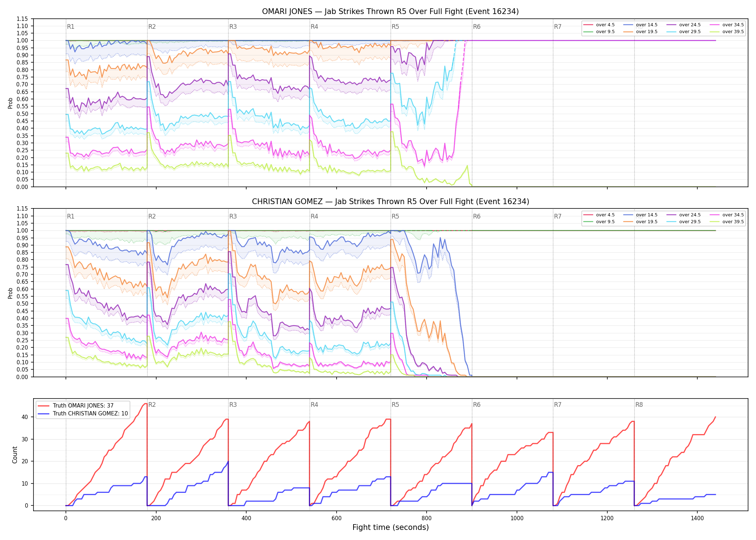Image resolution: width=756 pixels, height=540 pixels.
Task: Click 'Truth OMARI JONES: 37' legend entry
Action: click(76, 406)
